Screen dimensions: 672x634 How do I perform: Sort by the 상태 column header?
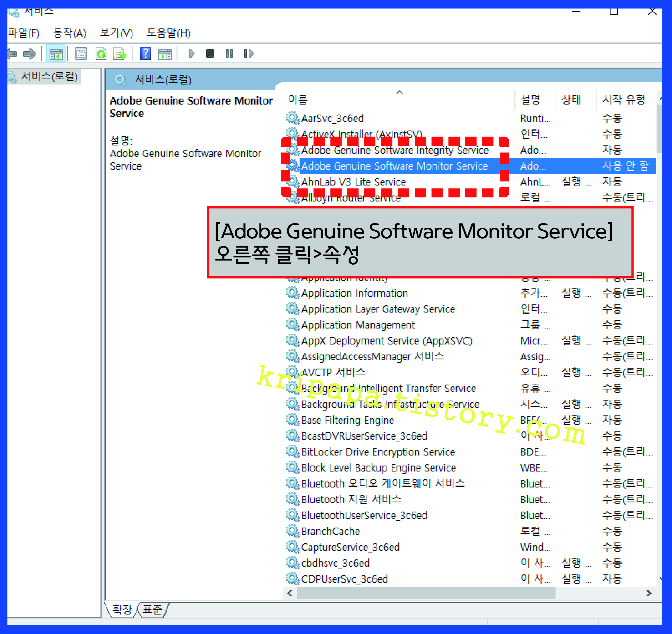576,100
